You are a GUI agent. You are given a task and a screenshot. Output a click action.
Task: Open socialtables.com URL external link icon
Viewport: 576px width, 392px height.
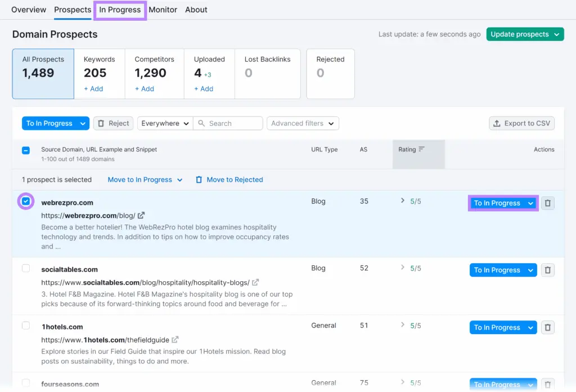click(x=255, y=282)
